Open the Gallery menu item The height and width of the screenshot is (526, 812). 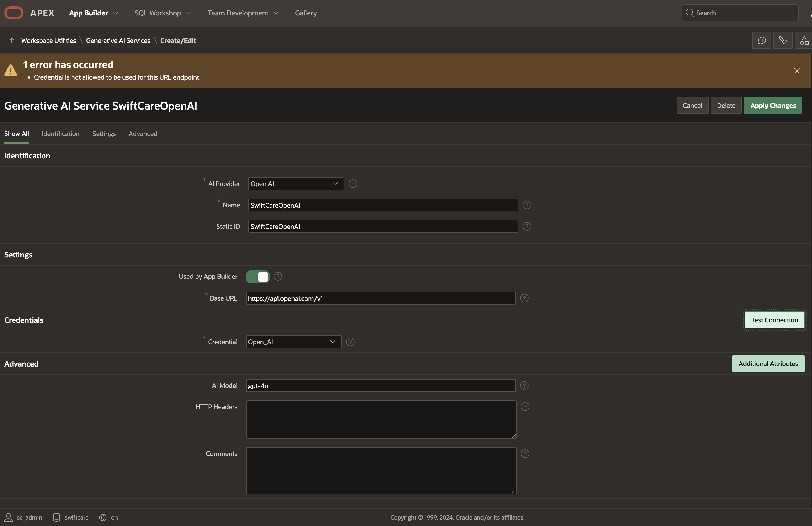pyautogui.click(x=306, y=13)
